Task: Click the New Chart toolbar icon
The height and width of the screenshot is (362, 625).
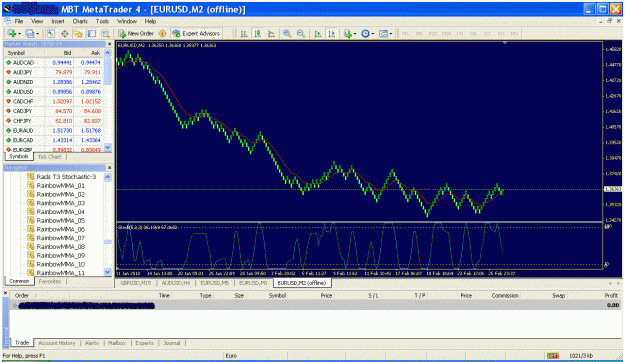Action: [x=12, y=33]
